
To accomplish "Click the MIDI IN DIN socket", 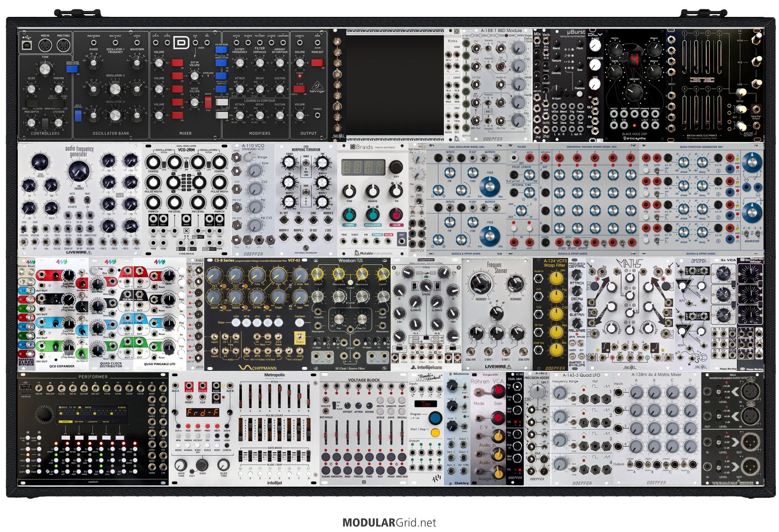I will pos(45,45).
